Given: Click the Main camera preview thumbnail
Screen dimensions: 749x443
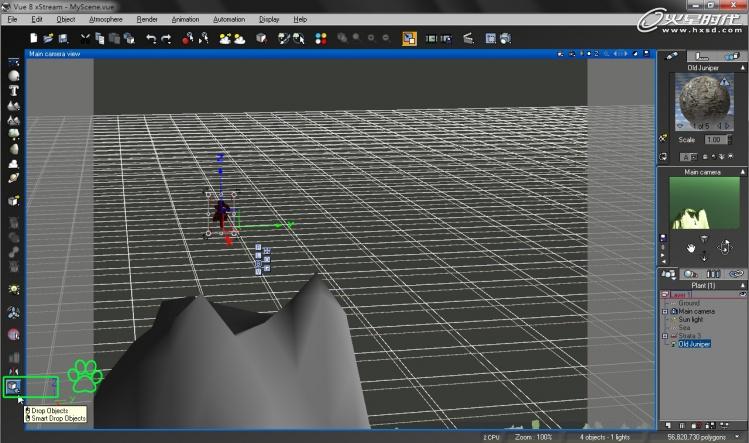Looking at the screenshot, I should pos(704,203).
